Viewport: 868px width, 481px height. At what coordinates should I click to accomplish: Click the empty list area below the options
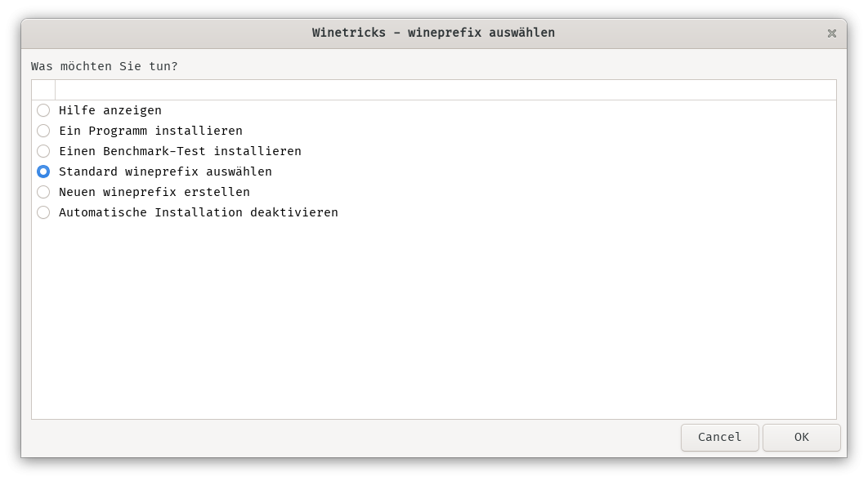coord(434,321)
